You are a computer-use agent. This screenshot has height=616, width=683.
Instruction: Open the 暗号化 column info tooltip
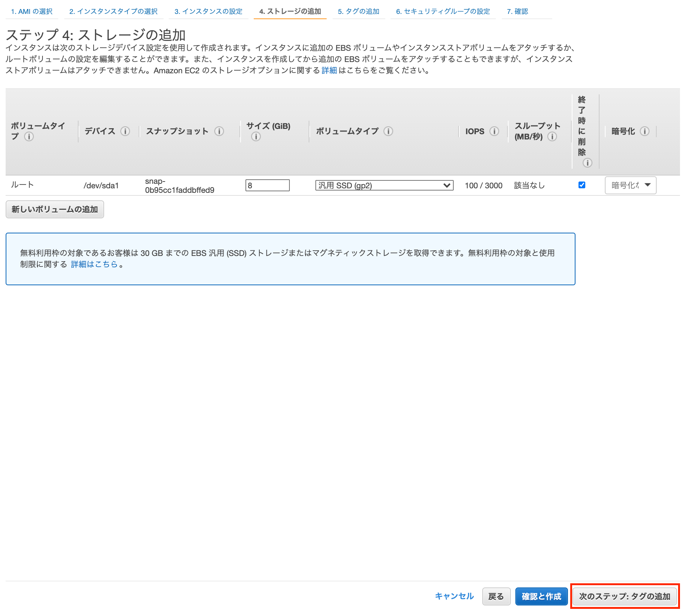click(x=645, y=131)
